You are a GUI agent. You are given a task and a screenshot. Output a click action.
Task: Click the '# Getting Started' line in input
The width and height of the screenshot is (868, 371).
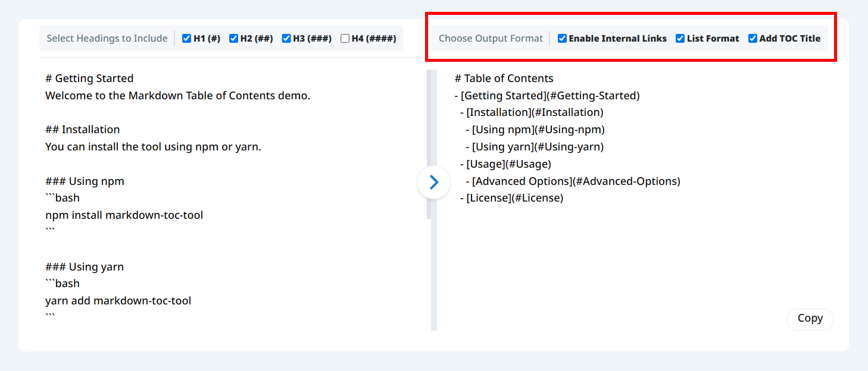(89, 78)
